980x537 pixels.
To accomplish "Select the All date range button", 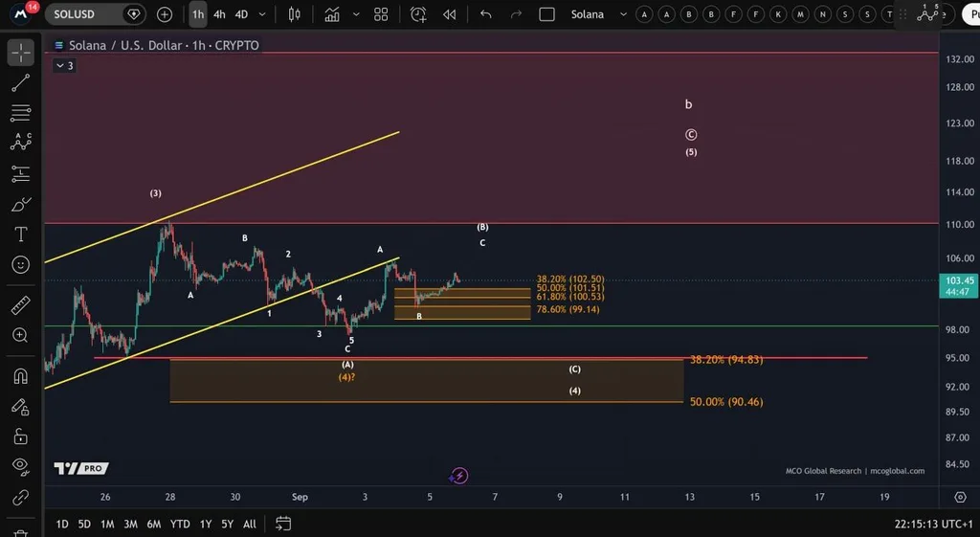I will click(x=250, y=524).
